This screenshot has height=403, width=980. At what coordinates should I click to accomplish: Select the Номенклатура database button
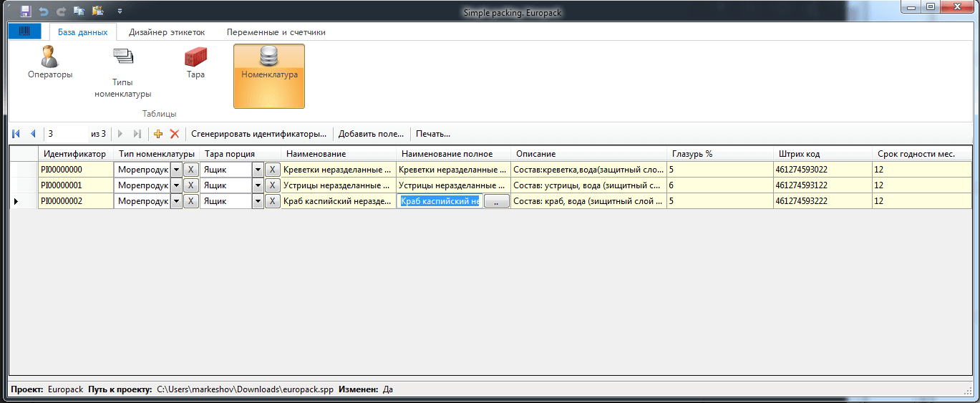269,76
